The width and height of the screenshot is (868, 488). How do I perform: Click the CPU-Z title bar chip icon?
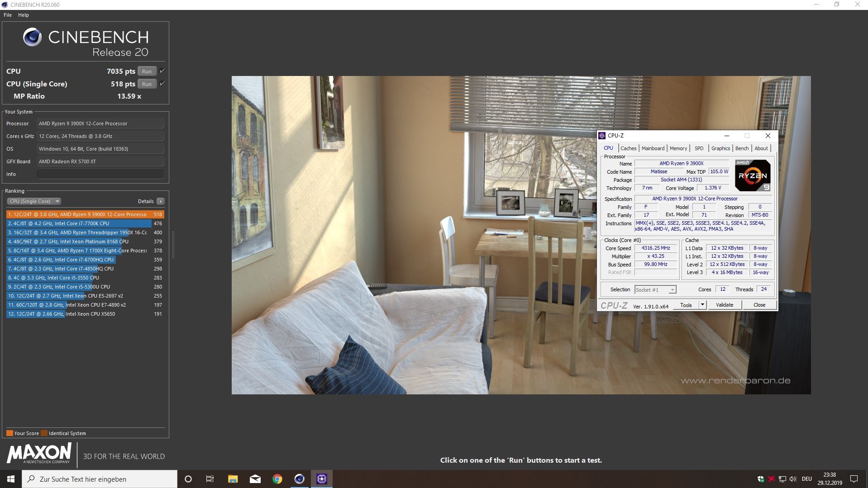[602, 136]
